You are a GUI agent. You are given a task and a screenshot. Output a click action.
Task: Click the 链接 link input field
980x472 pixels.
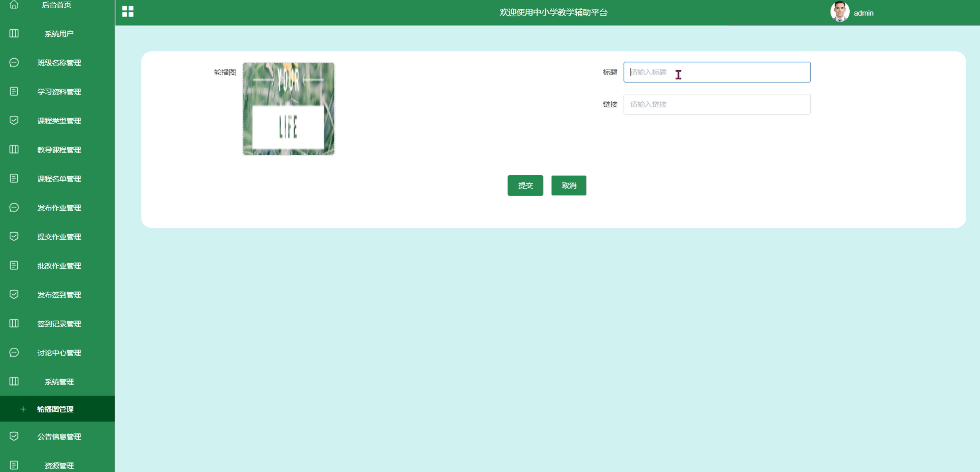coord(717,104)
